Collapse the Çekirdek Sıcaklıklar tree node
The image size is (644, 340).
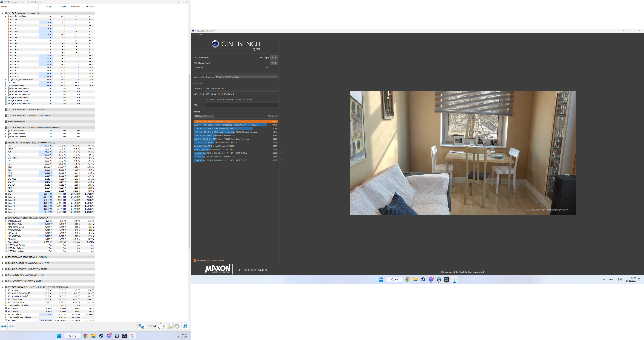(5, 16)
